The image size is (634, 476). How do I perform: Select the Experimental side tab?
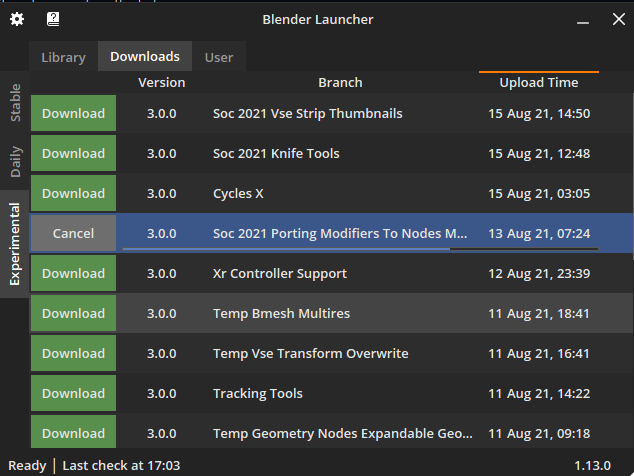(x=15, y=244)
